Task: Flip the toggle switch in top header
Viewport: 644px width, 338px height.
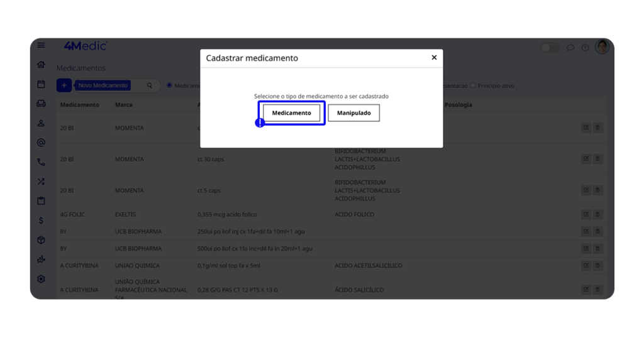Action: point(550,48)
